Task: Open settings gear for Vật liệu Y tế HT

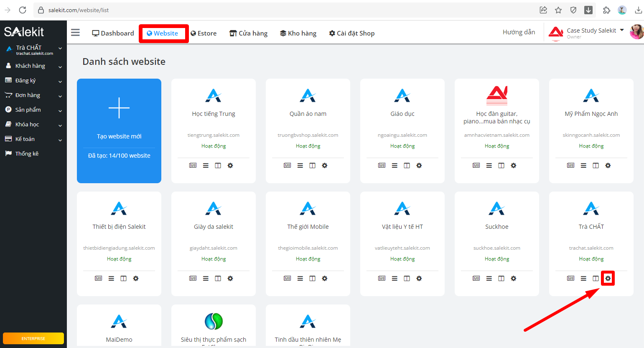Action: pos(419,279)
